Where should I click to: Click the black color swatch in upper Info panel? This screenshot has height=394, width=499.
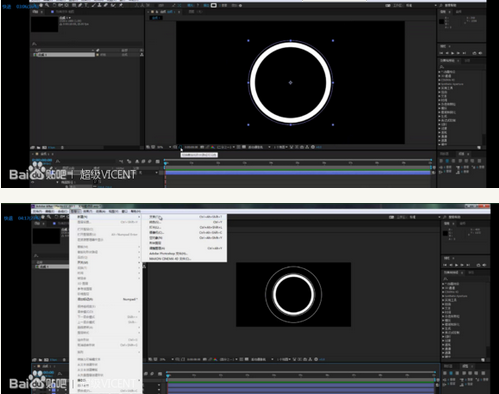pos(442,22)
